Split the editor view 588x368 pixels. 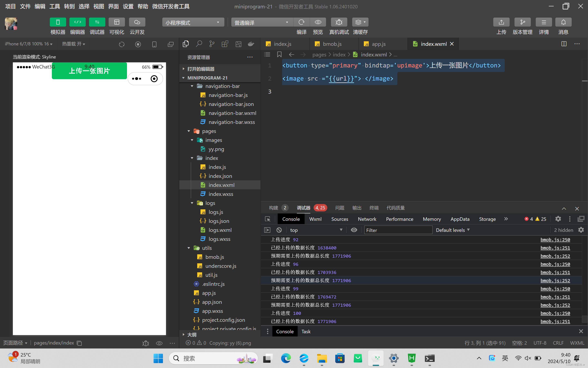564,44
